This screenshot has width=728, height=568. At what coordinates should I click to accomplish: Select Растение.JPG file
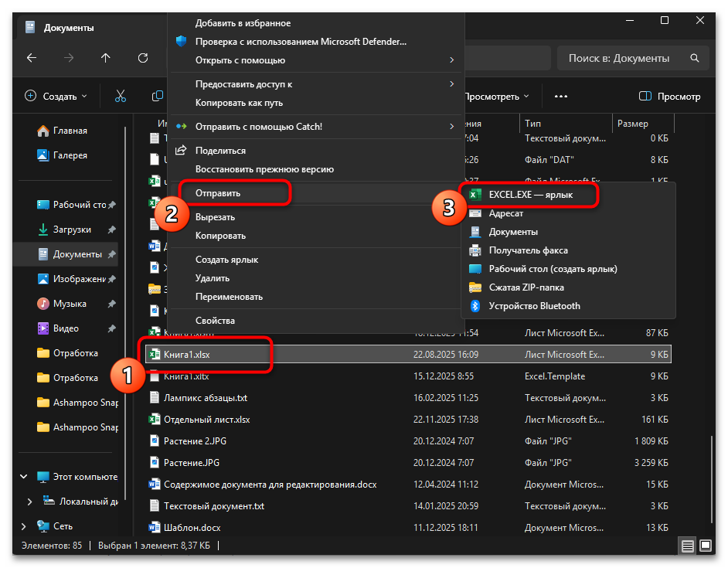(x=408, y=463)
